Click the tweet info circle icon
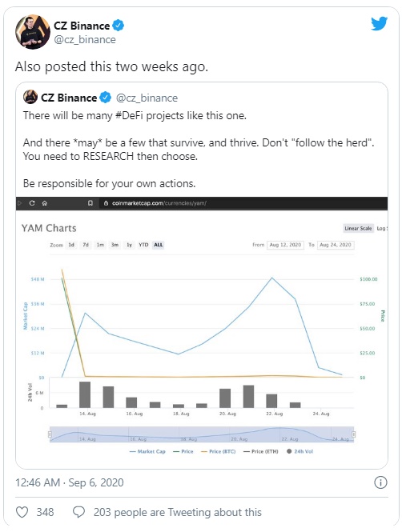The height and width of the screenshot is (532, 402). pyautogui.click(x=380, y=482)
